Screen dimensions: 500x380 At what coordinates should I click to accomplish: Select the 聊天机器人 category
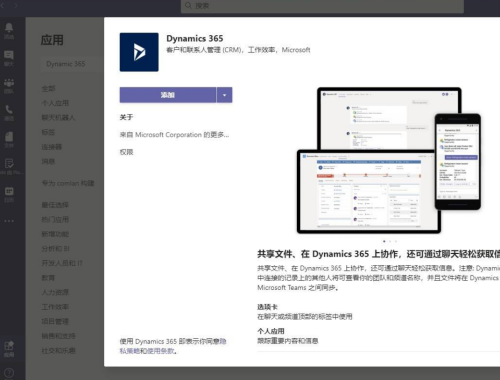pyautogui.click(x=58, y=117)
